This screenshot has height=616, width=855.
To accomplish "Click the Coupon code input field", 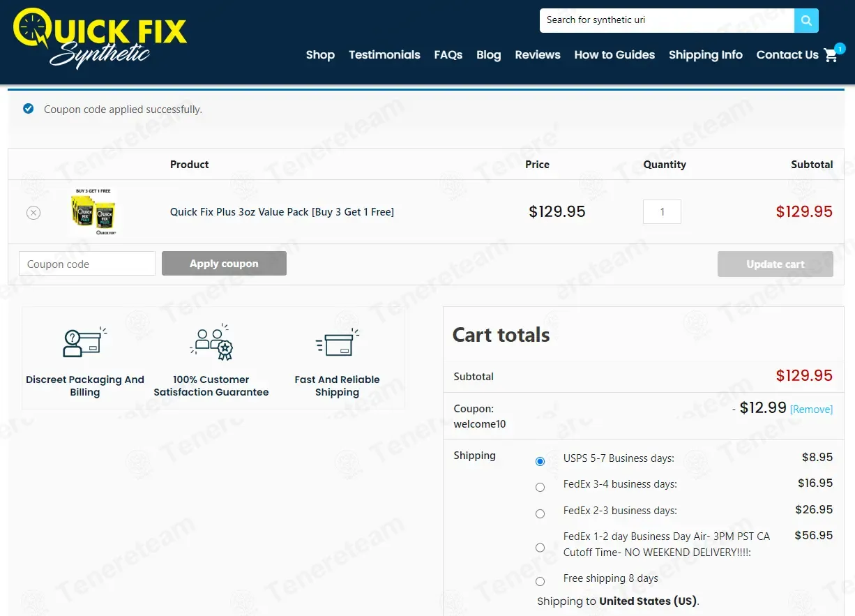I will tap(87, 264).
